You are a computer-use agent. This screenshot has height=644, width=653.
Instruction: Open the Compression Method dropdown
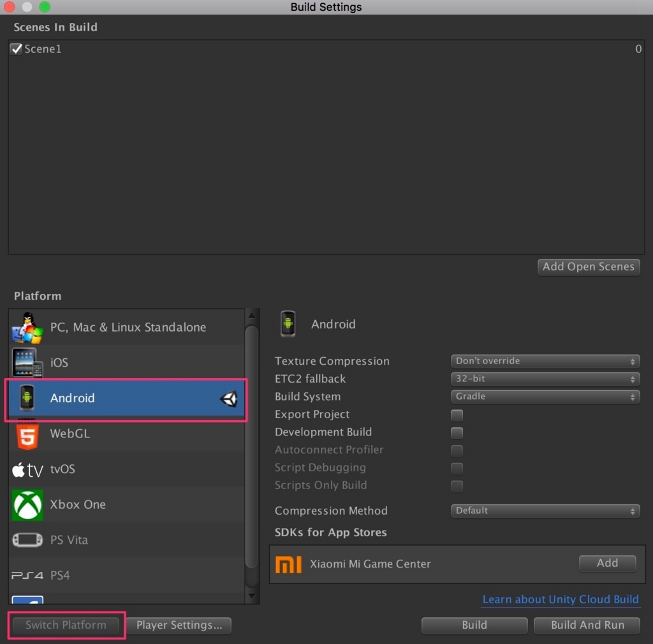coord(545,510)
